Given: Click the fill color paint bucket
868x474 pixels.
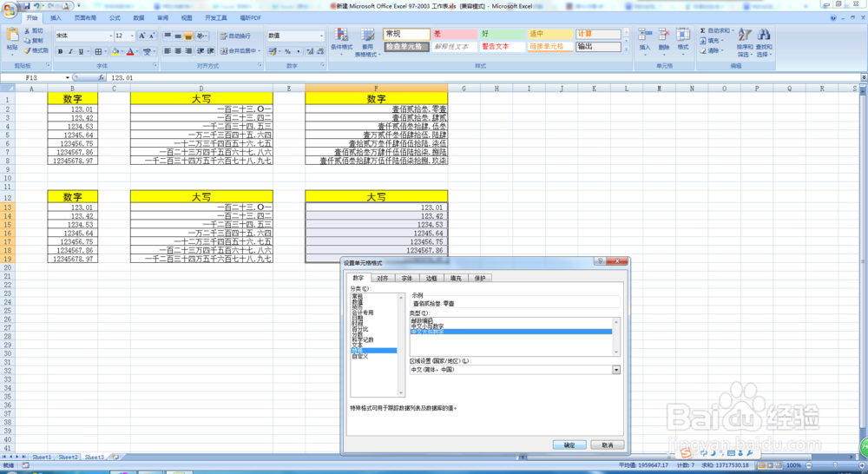Looking at the screenshot, I should [x=115, y=51].
